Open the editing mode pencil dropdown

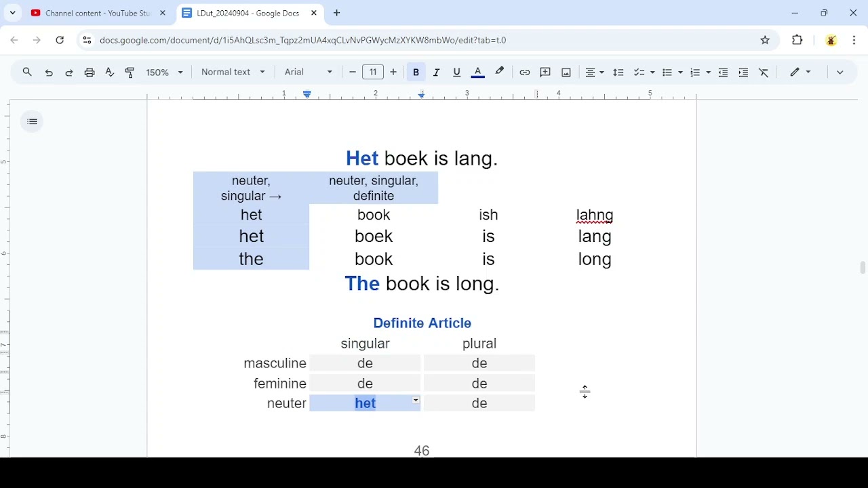point(800,72)
